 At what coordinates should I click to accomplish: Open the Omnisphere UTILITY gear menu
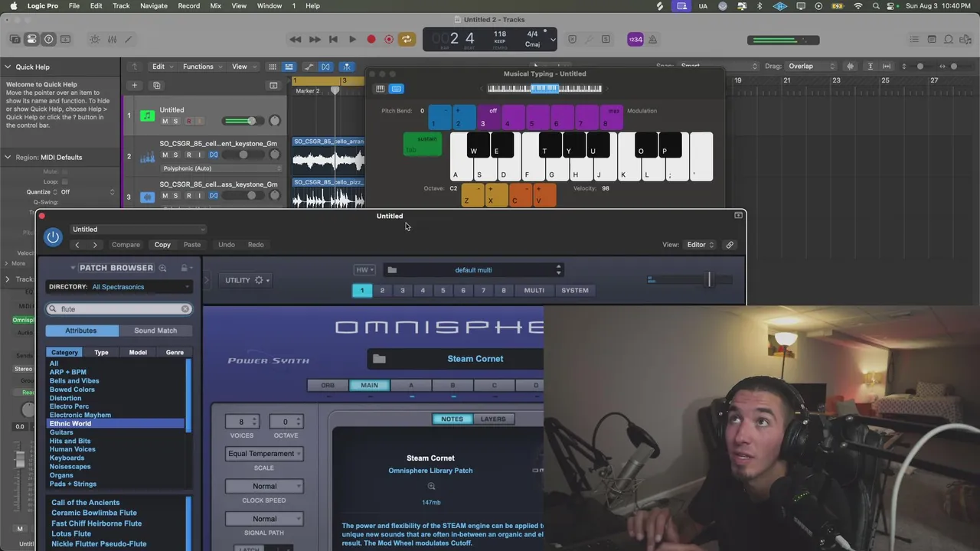coord(247,280)
